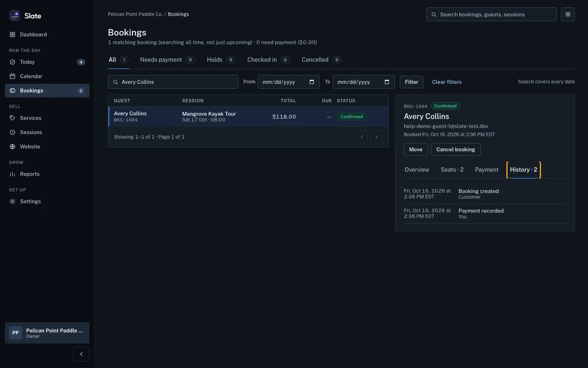Click the From date input field
Viewport: 588px width, 368px height.
coord(289,82)
